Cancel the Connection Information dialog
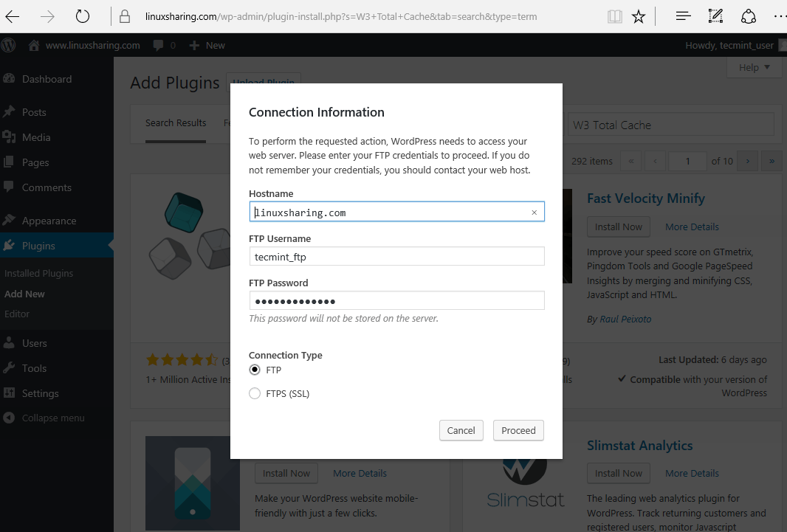This screenshot has width=787, height=532. pyautogui.click(x=461, y=430)
